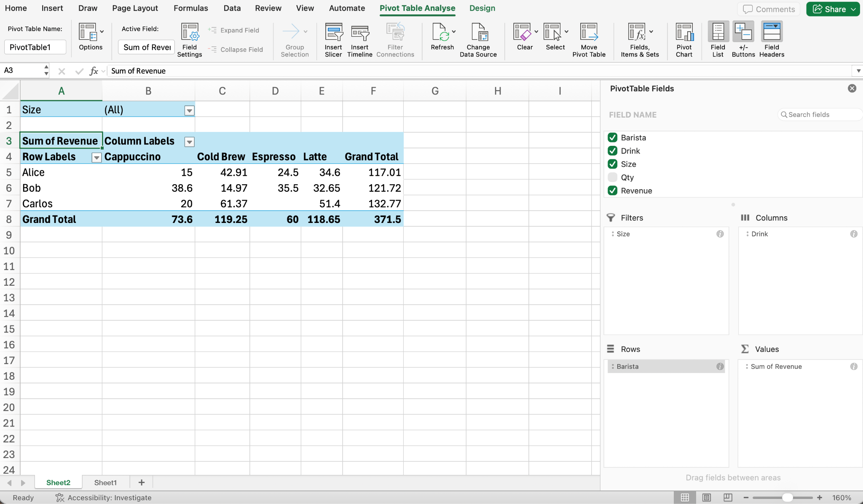The image size is (863, 504).
Task: Uncheck the Revenue field
Action: [613, 190]
